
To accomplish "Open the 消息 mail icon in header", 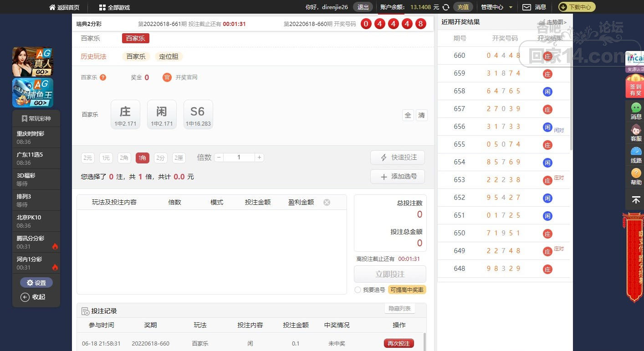I will click(526, 7).
